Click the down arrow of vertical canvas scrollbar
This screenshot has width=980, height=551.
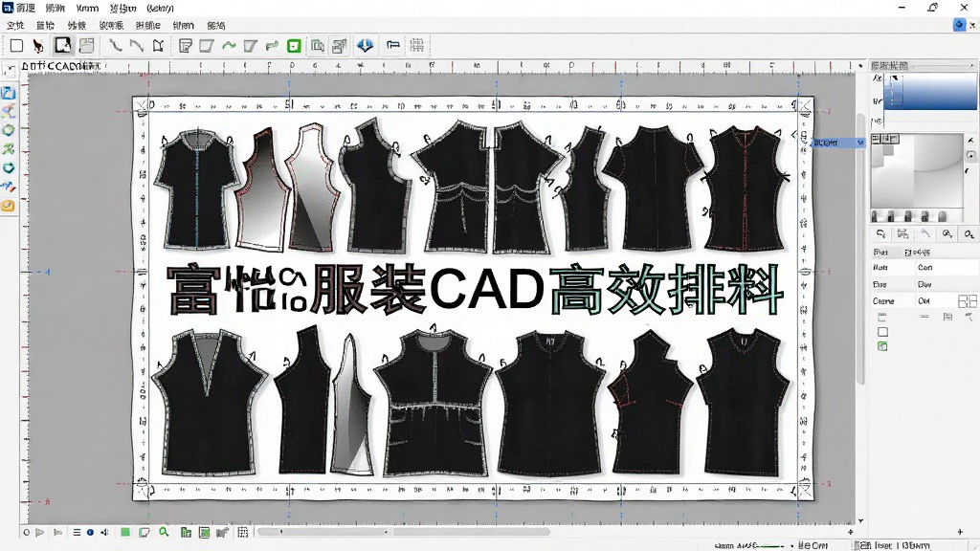pos(860,520)
